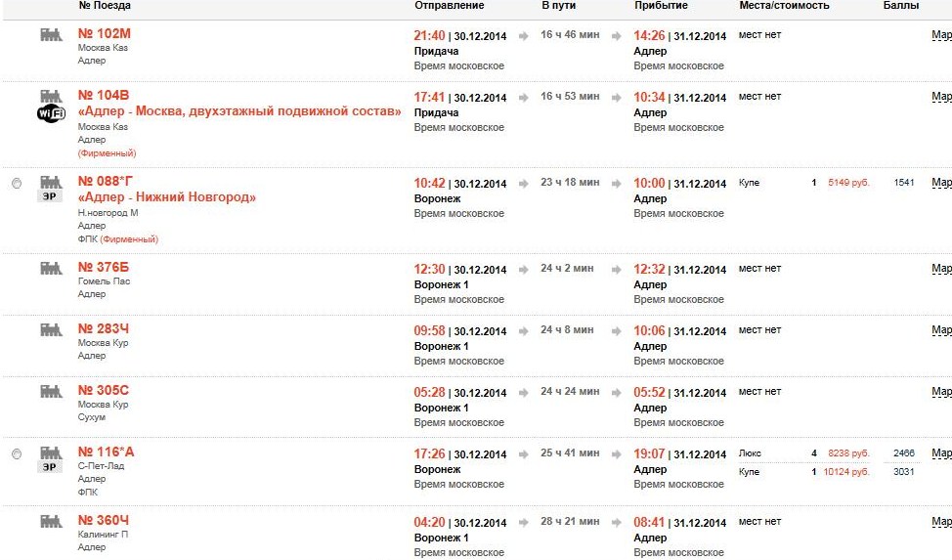Open train № 360Ч link
This screenshot has height=560, width=952.
104,520
